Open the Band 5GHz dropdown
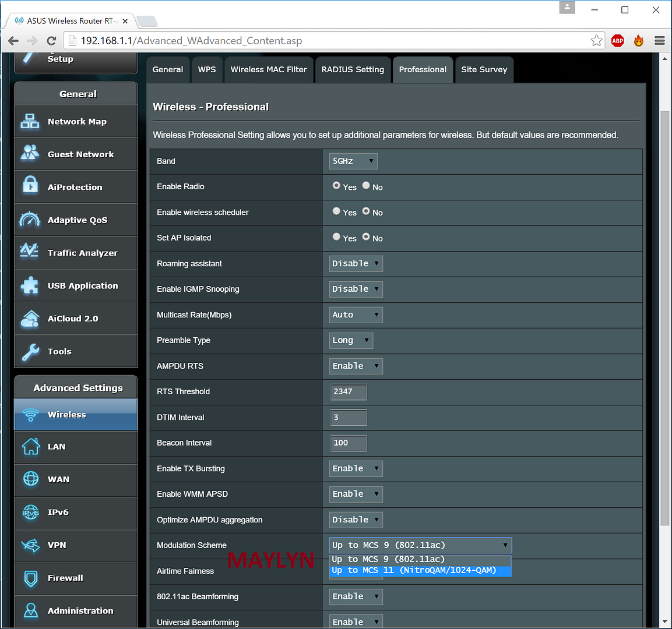 pyautogui.click(x=353, y=161)
